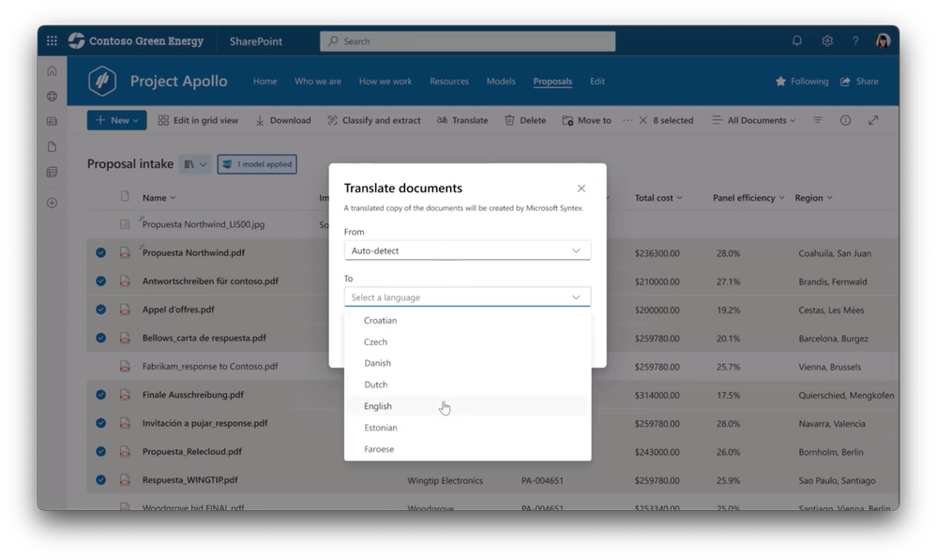The height and width of the screenshot is (560, 937).
Task: Open the Panel efficiency column menu
Action: pyautogui.click(x=748, y=198)
